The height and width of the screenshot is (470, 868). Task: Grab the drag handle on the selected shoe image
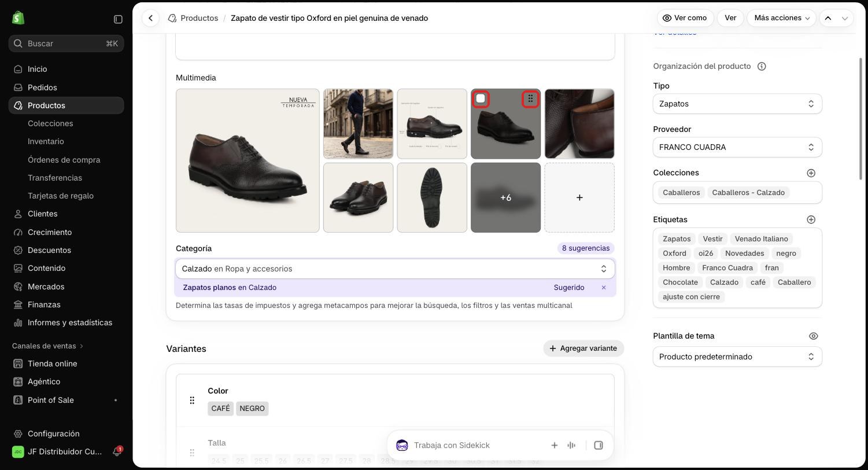(530, 99)
